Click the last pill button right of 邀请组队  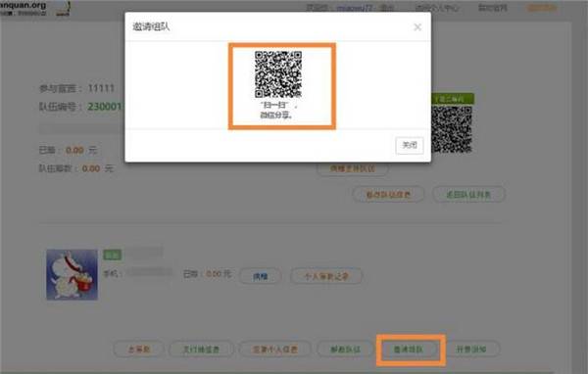coord(471,350)
